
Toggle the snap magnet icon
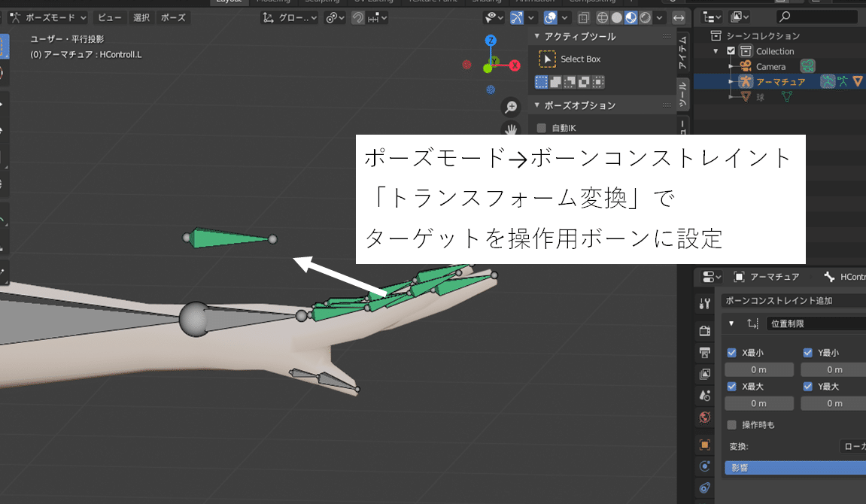click(358, 17)
